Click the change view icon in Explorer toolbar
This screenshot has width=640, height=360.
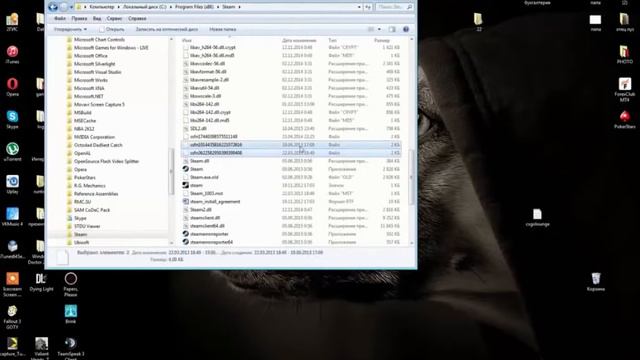371,29
